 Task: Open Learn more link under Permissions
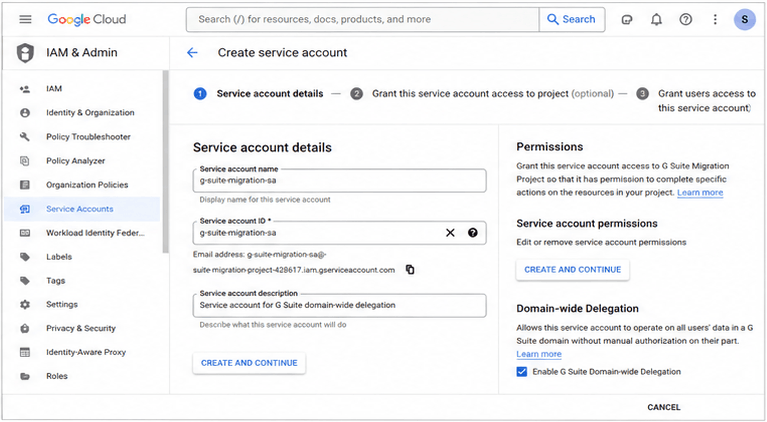click(x=700, y=193)
